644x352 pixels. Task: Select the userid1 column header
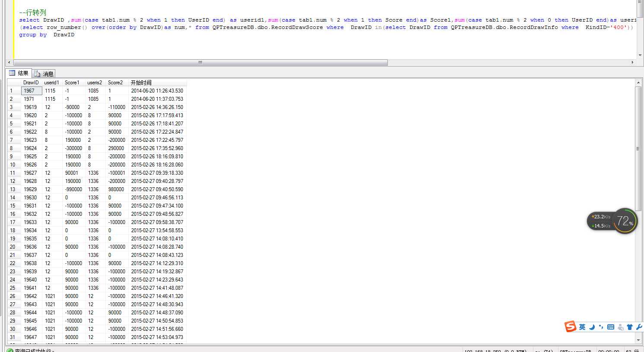[52, 83]
